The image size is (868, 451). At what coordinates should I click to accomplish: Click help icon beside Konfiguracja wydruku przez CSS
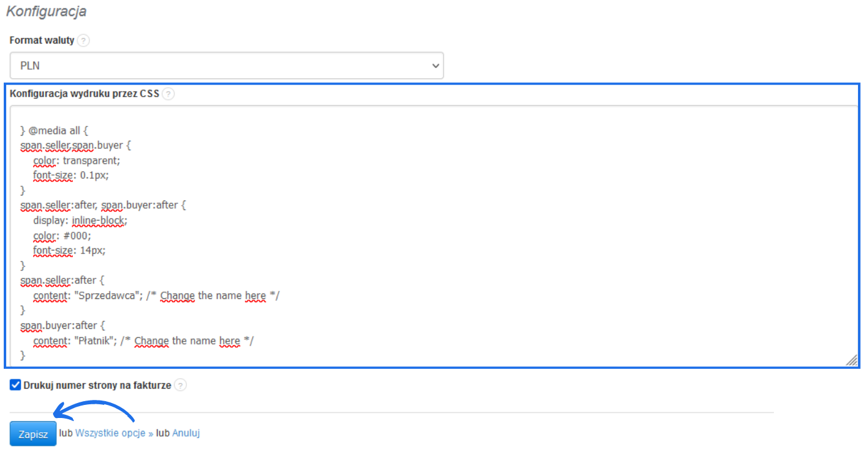click(x=168, y=95)
